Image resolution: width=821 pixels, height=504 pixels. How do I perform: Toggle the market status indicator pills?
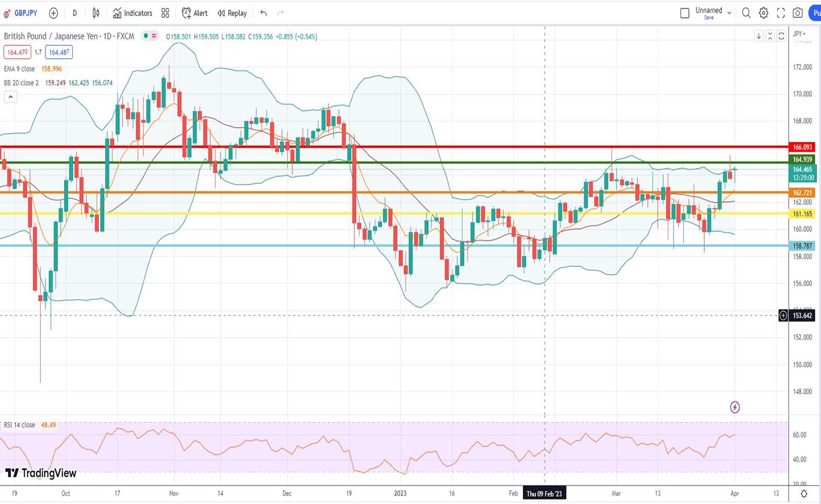(x=150, y=36)
